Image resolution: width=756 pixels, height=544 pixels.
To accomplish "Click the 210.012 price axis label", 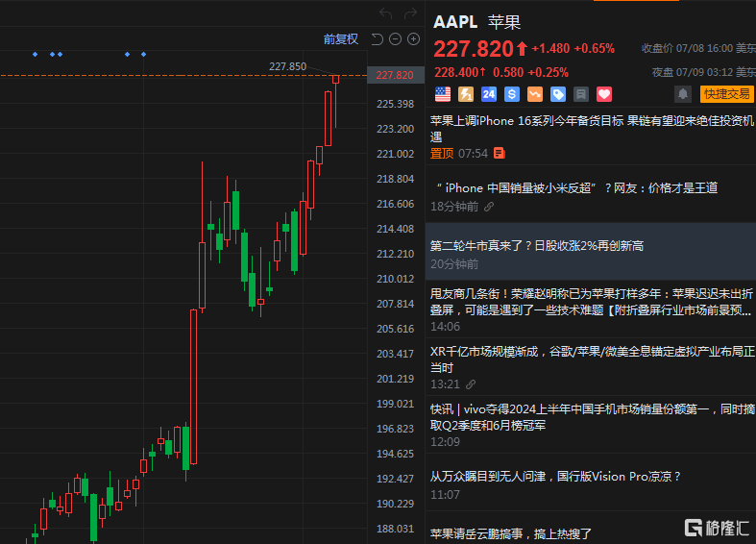I will [x=395, y=279].
